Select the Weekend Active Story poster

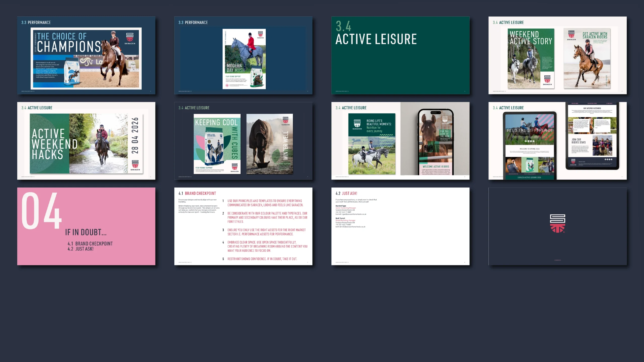tap(531, 59)
